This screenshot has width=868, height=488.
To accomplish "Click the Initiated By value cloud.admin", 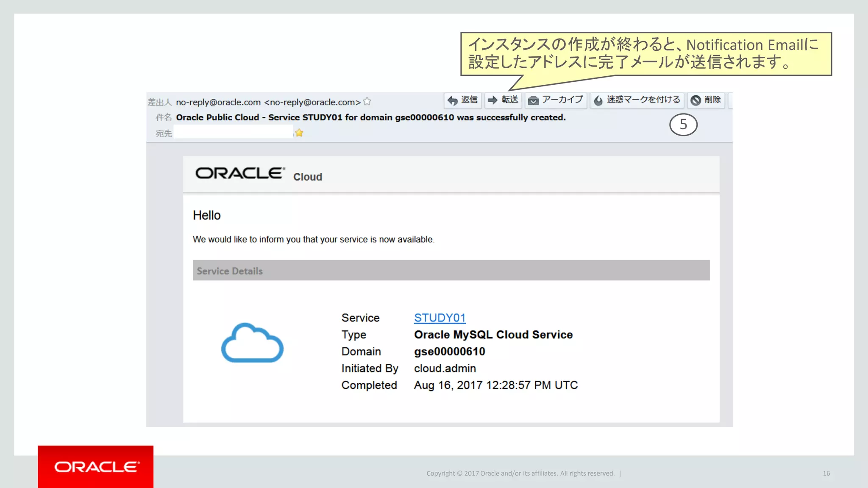I will (445, 368).
